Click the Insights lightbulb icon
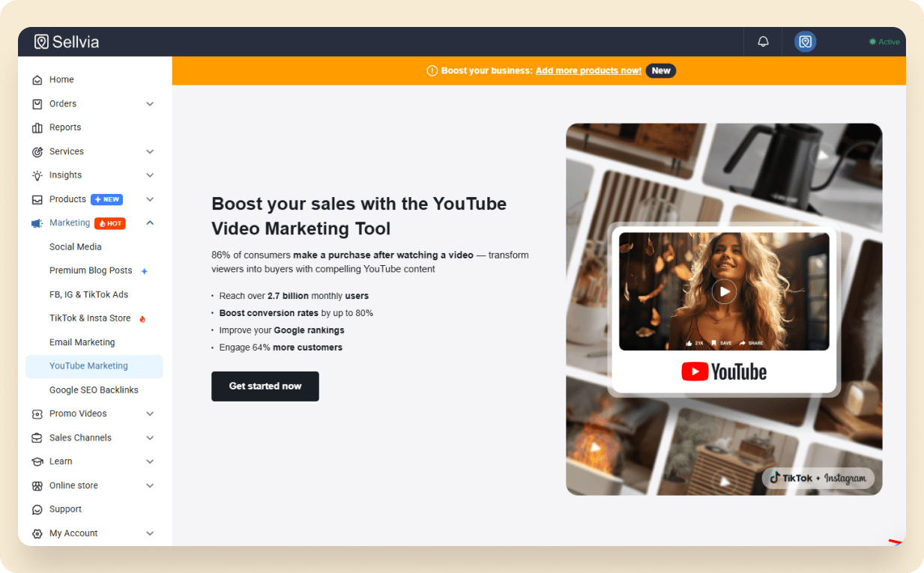924x573 pixels. [37, 175]
